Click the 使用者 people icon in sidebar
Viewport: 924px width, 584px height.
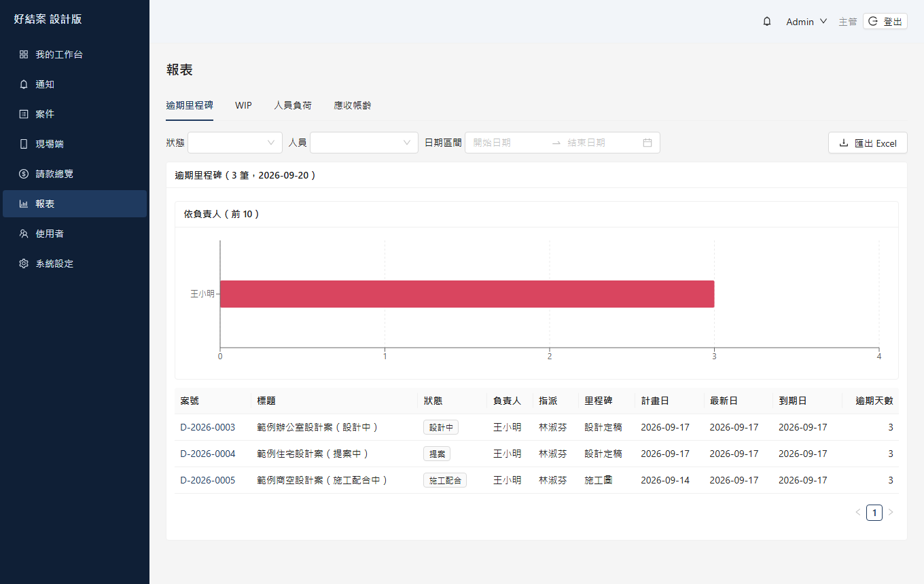[24, 234]
